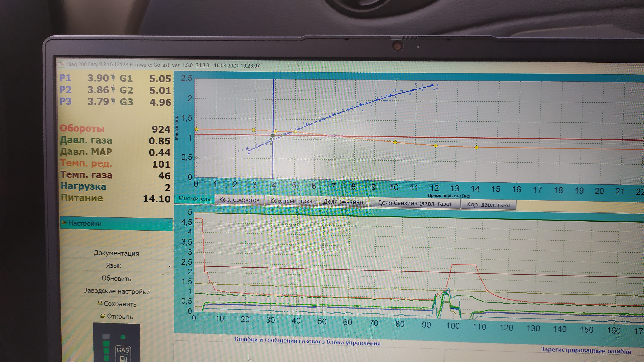Click the gray square cursor marker on the map
The image size is (644, 362).
pos(273,135)
